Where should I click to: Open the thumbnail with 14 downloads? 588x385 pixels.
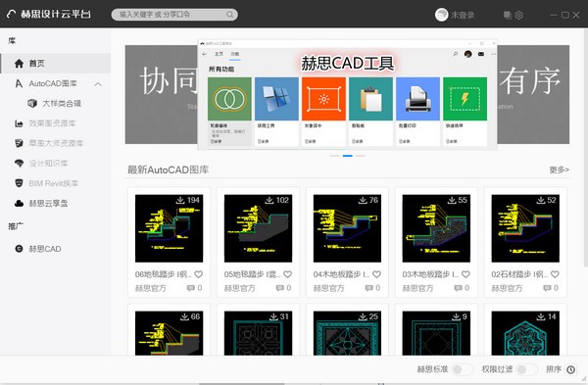(x=525, y=333)
